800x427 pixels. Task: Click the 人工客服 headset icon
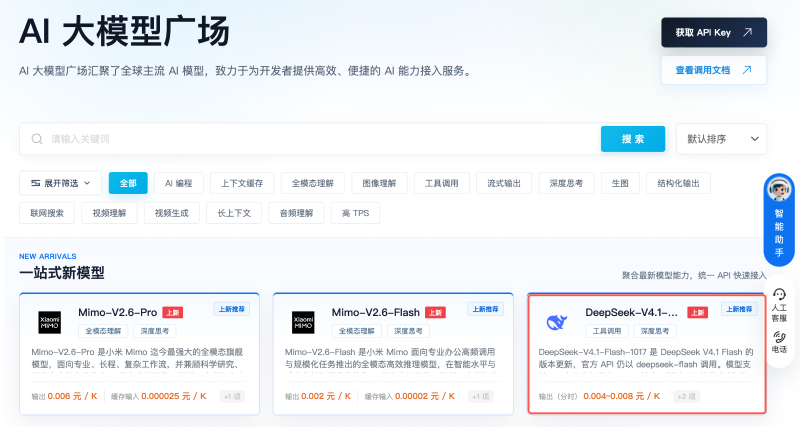(x=779, y=295)
